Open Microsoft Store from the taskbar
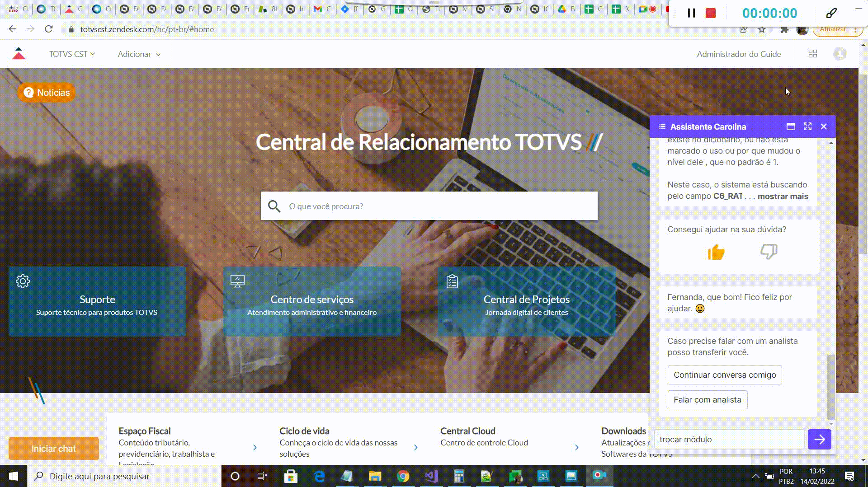Viewport: 868px width, 487px height. [x=291, y=476]
